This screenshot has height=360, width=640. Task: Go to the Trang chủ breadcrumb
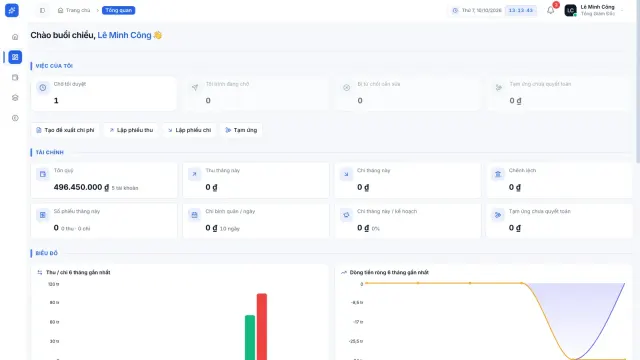point(74,10)
